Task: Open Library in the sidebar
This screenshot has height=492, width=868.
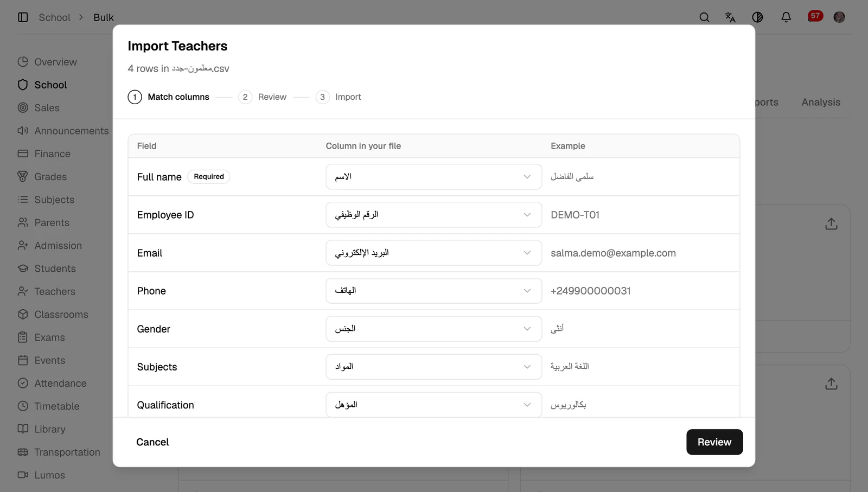Action: tap(50, 429)
